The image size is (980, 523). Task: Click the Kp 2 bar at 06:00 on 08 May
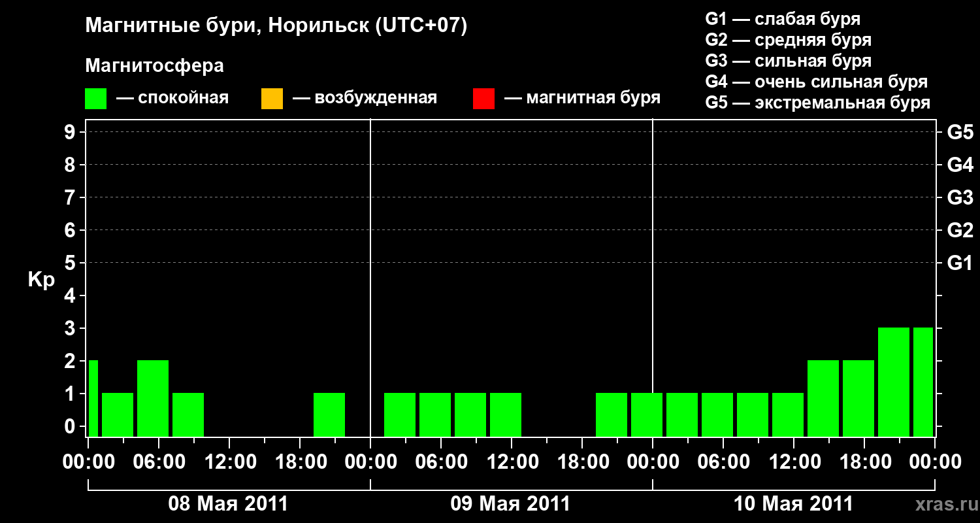tap(153, 398)
